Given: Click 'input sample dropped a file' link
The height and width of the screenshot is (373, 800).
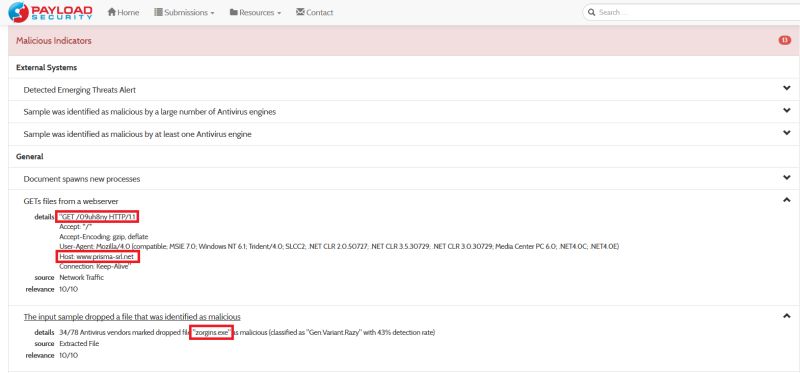Looking at the screenshot, I should coord(132,317).
